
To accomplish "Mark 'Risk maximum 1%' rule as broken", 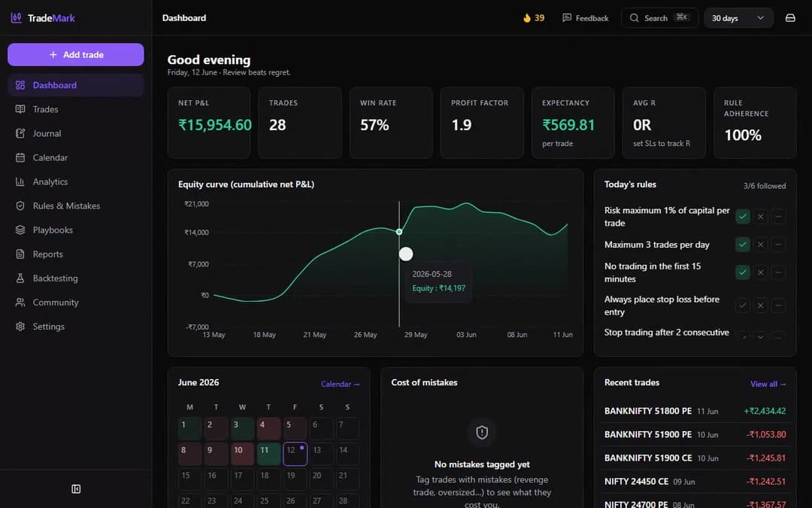I will click(x=760, y=217).
